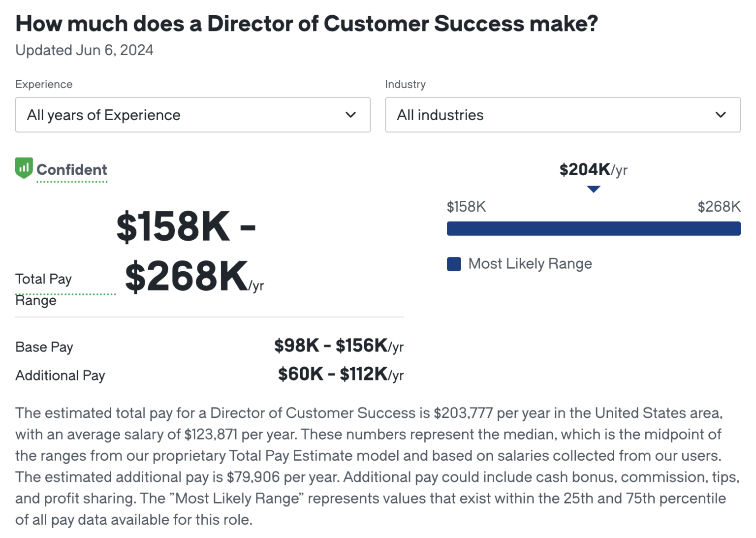
Task: Click the chevron on the Industry dropdown
Action: [721, 115]
